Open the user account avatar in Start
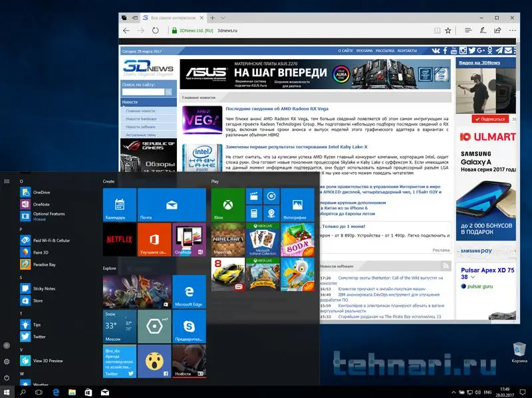This screenshot has height=398, width=532. [7, 346]
